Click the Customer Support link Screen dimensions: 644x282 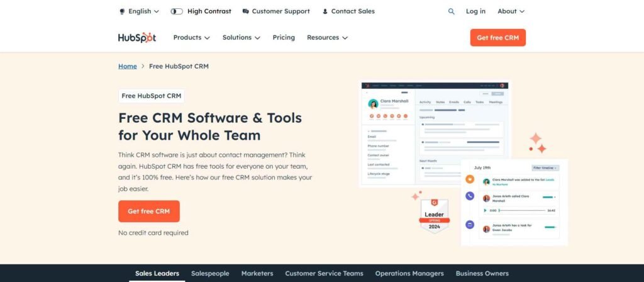(281, 11)
